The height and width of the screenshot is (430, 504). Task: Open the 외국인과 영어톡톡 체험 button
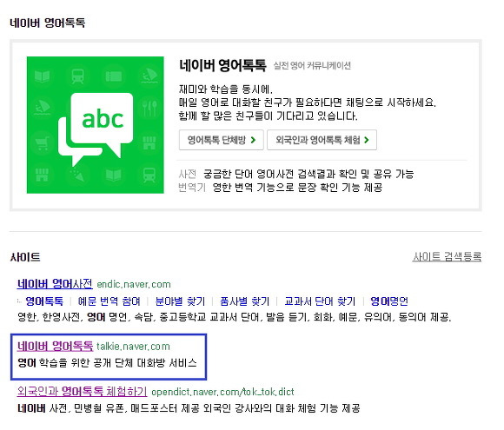(x=322, y=140)
